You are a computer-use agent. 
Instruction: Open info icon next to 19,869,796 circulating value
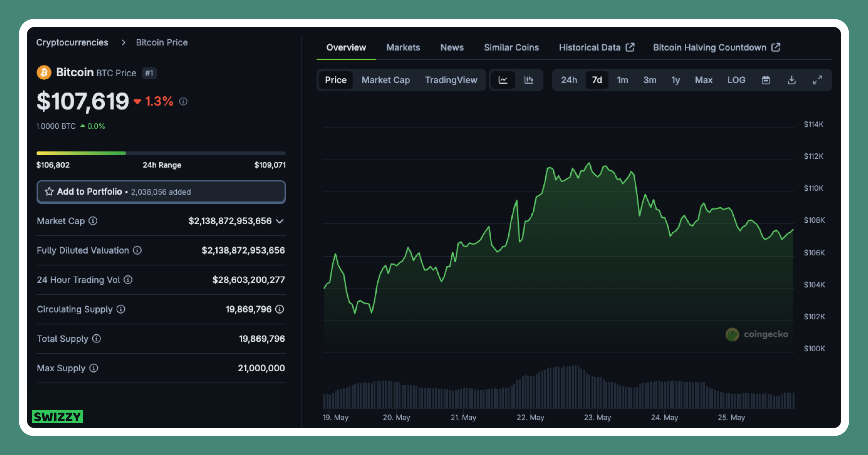280,309
